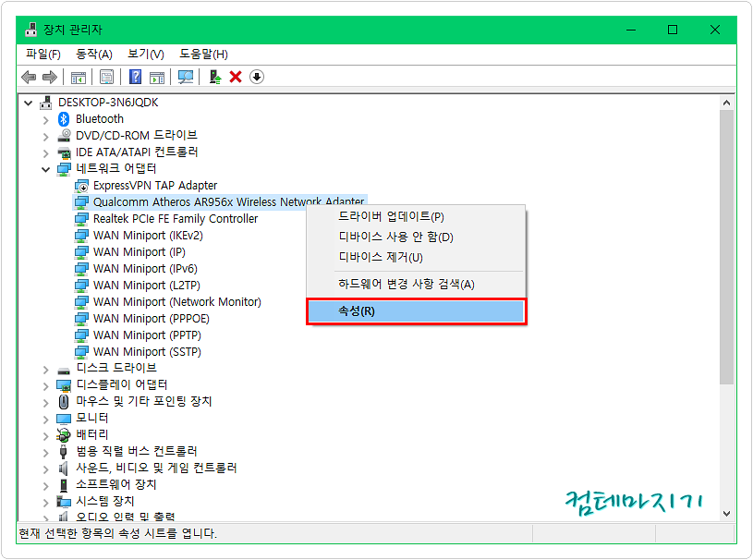The width and height of the screenshot is (753, 560).
Task: Click the Forward arrow toolbar icon
Action: point(50,77)
